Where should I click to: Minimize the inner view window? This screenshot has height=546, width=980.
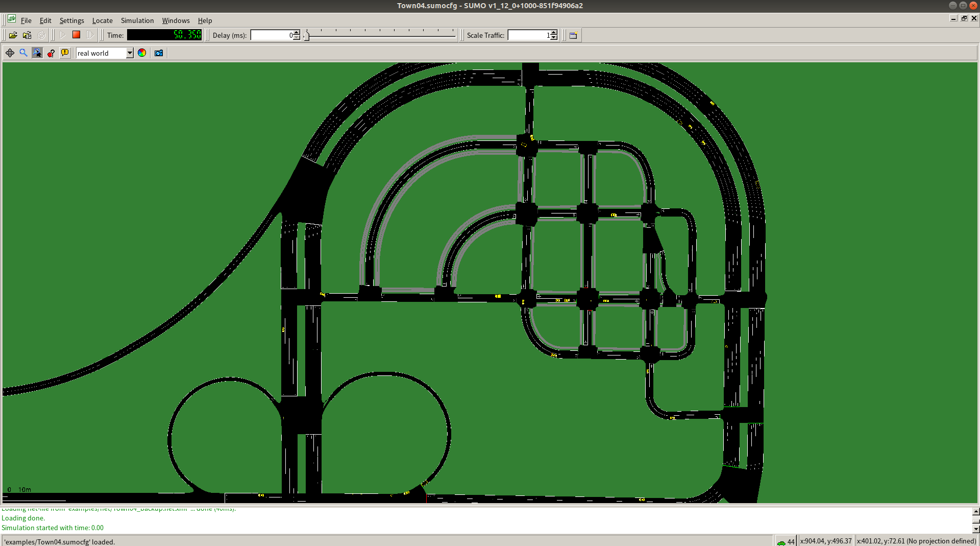pos(953,18)
